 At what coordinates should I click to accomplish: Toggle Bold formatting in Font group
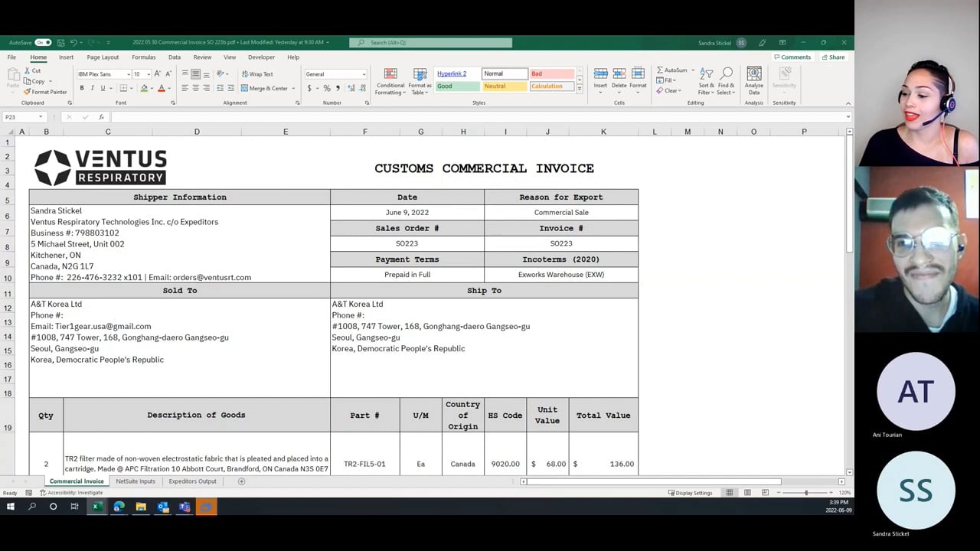(82, 88)
